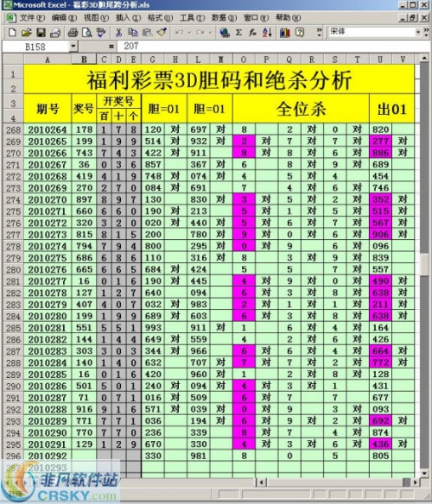Click the 出01 header cell

(391, 109)
